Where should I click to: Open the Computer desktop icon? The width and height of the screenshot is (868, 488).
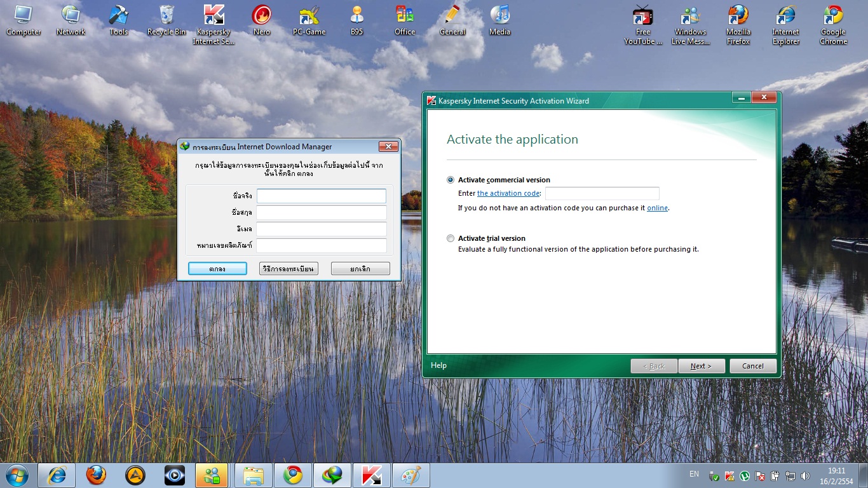click(24, 20)
